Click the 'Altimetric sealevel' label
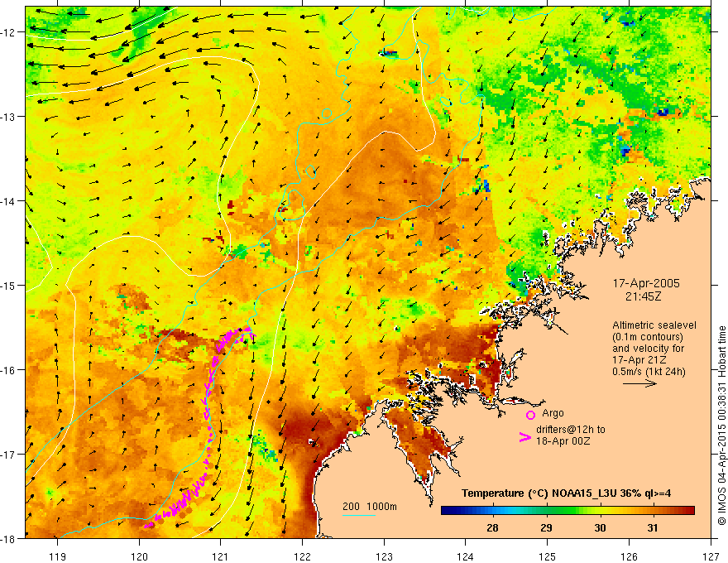This screenshot has width=728, height=563. click(x=654, y=325)
